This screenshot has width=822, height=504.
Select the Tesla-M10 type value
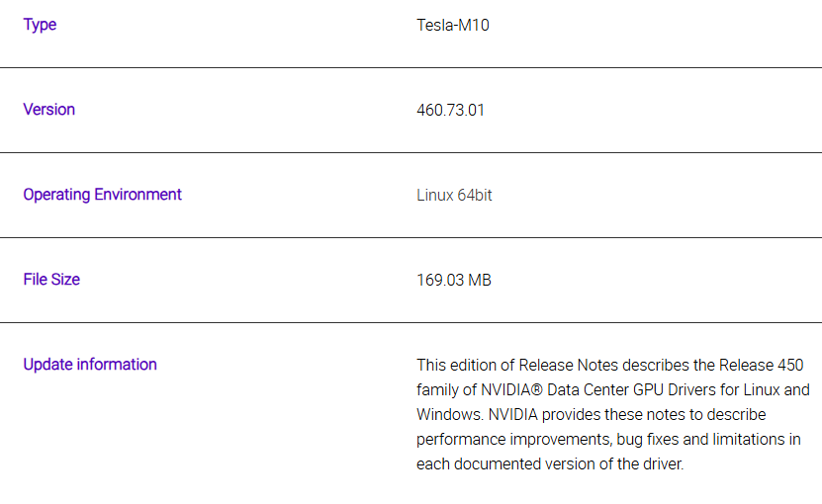coord(453,25)
